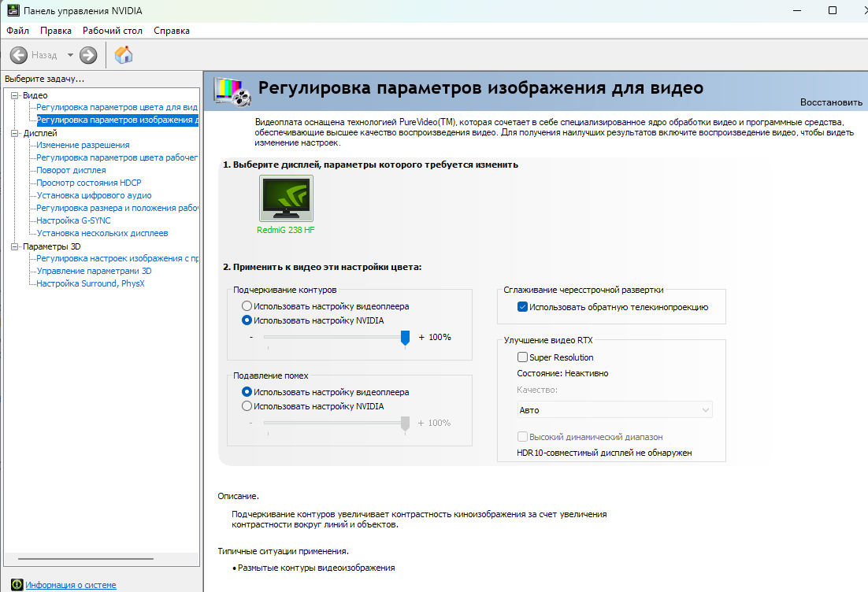Open Просмотр состояния HDCP
The width and height of the screenshot is (868, 592).
pos(88,183)
